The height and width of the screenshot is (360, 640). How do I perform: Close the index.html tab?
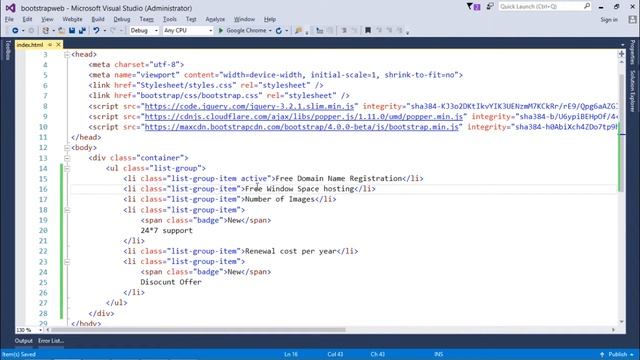(x=58, y=44)
